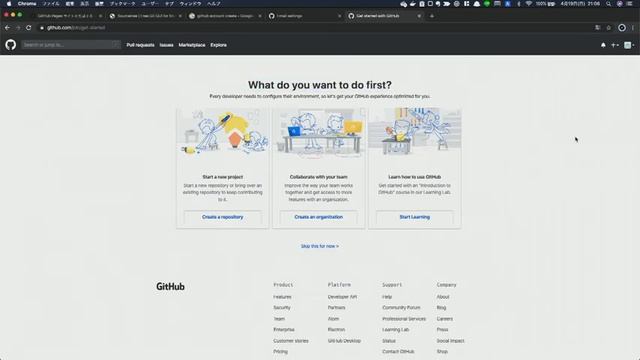This screenshot has height=360, width=640.
Task: Reload the page with refresh icon
Action: (29, 28)
